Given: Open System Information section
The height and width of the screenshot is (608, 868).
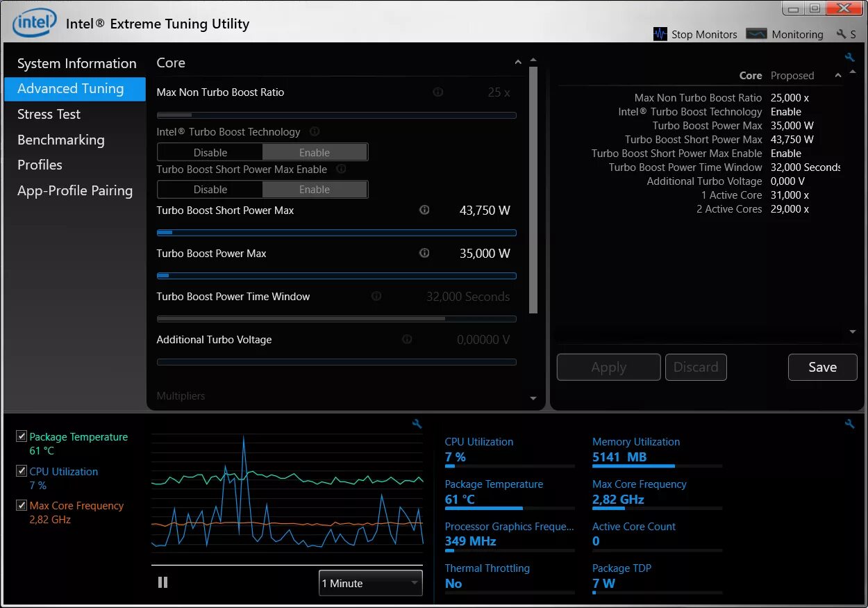Looking at the screenshot, I should click(76, 63).
